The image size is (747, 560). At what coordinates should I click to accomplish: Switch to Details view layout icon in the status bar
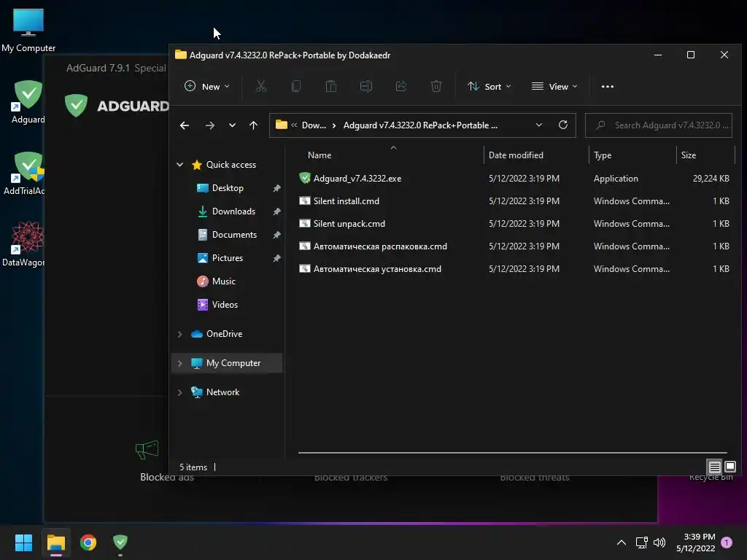click(x=714, y=467)
